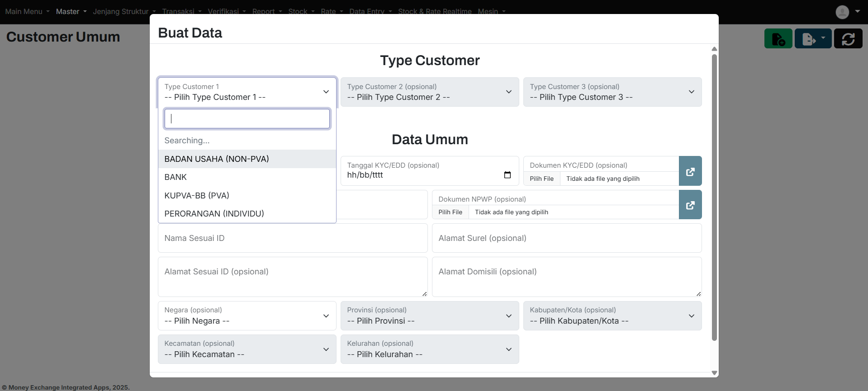Open the Negara dropdown
Screen dimensions: 868x391
click(x=247, y=316)
